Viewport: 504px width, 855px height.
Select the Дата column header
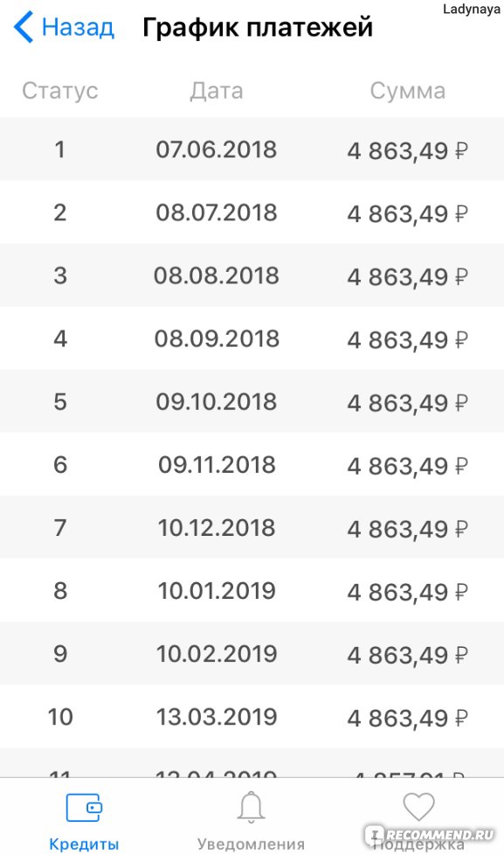(x=217, y=91)
